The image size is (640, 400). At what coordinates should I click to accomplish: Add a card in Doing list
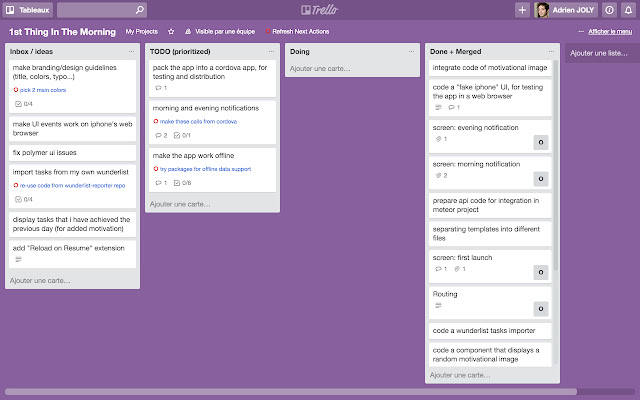coord(320,68)
